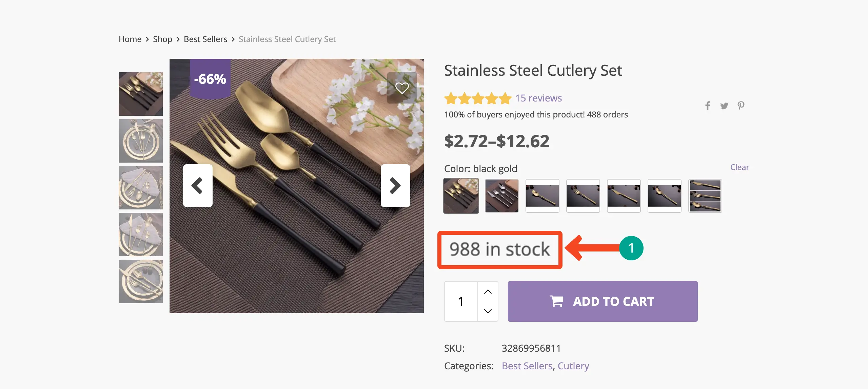Viewport: 868px width, 389px height.
Task: Open Best Sellers breadcrumb link
Action: coord(205,39)
